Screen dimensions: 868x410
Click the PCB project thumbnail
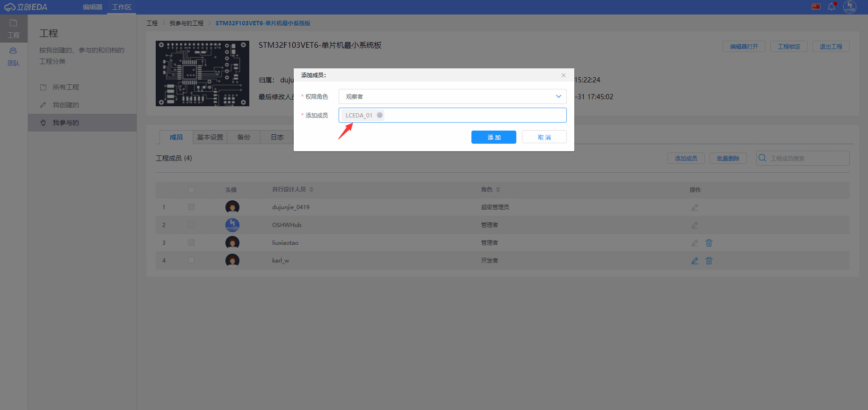(203, 73)
